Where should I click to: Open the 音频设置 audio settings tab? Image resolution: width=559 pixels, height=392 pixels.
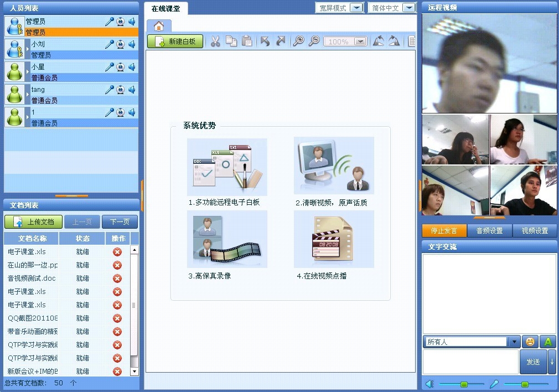pos(490,231)
